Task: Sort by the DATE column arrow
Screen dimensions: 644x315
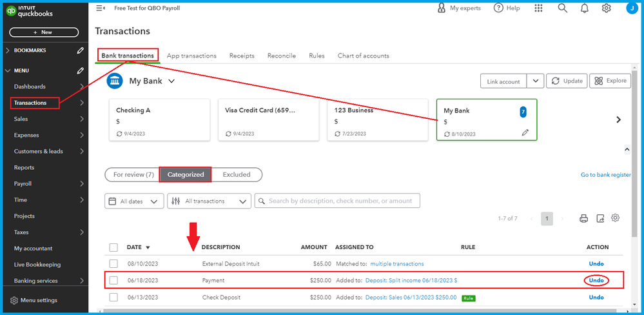Action: (148, 248)
